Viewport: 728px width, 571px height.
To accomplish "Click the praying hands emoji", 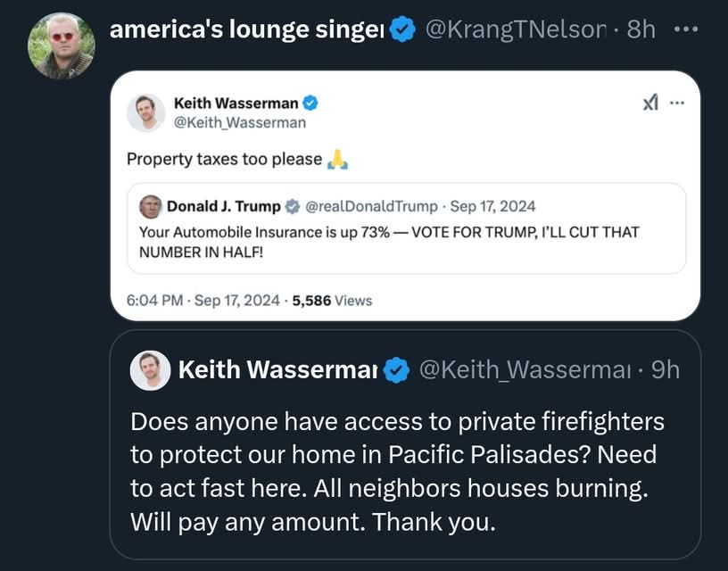I will 337,160.
